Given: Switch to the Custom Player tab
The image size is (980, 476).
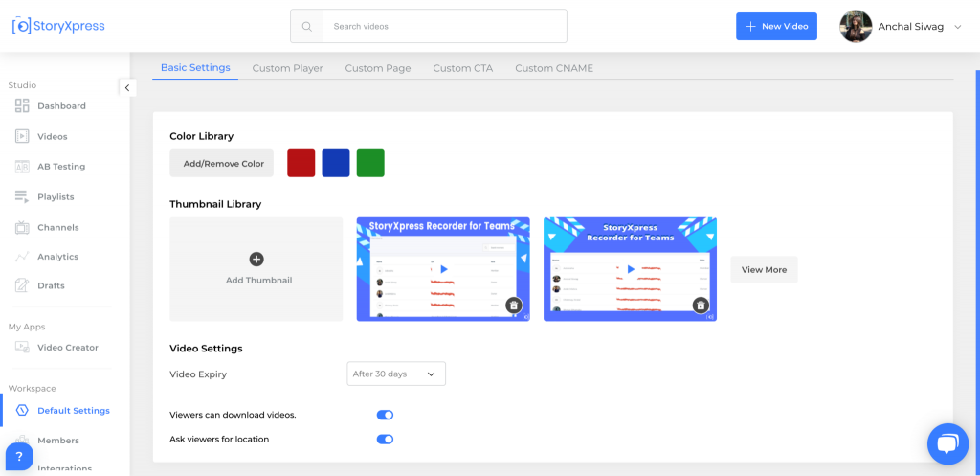Looking at the screenshot, I should 287,68.
